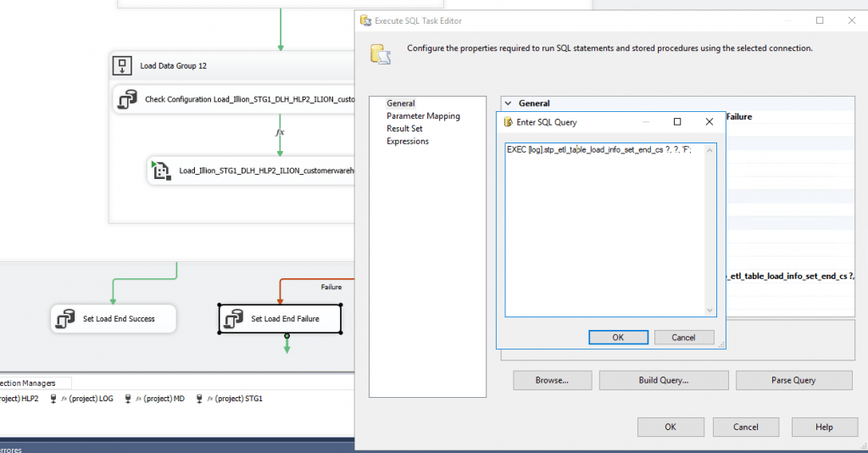Screen dimensions: 868x453
Task: Click the Parse Query button
Action: pyautogui.click(x=793, y=380)
